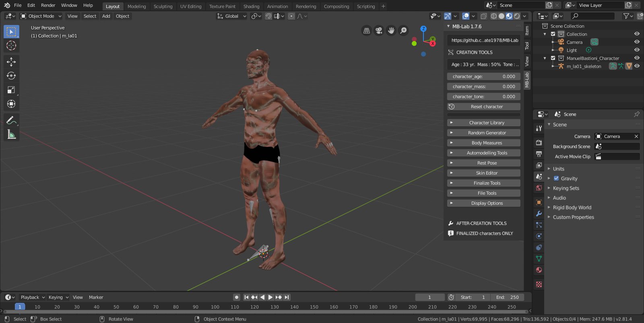
Task: Activate the Move tool
Action: 11,61
